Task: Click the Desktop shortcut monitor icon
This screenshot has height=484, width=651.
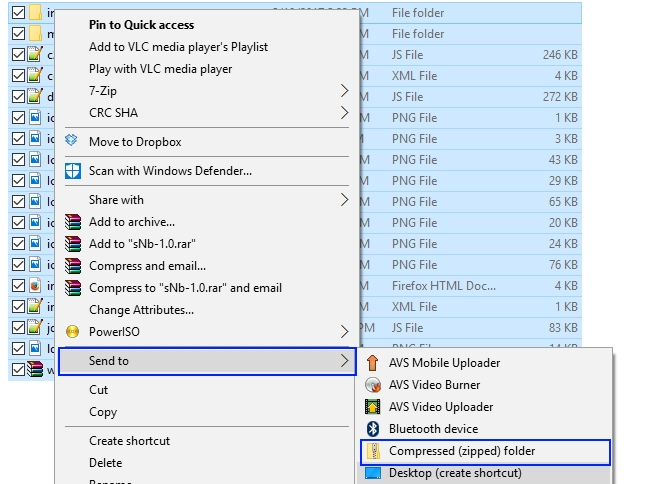Action: (373, 473)
